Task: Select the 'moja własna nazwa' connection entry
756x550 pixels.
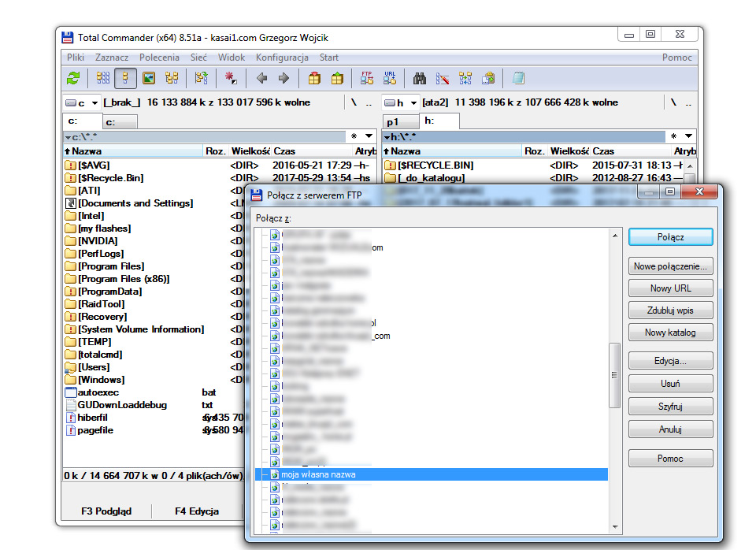Action: pyautogui.click(x=432, y=474)
